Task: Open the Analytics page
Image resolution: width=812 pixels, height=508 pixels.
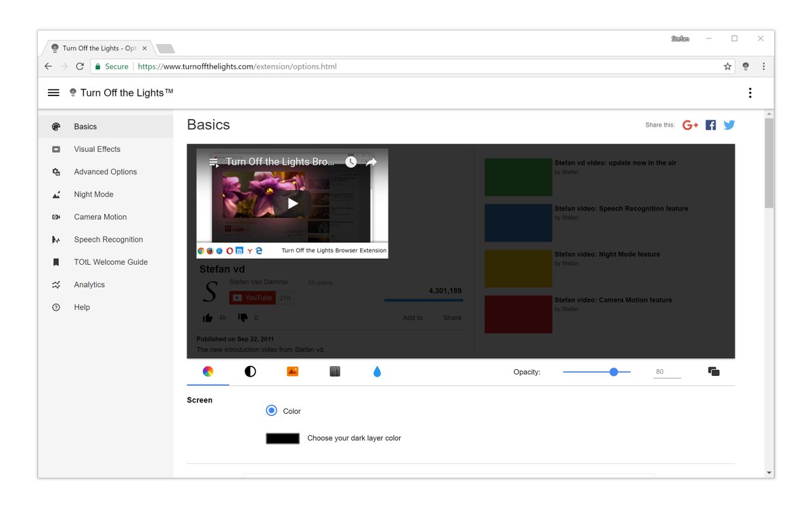Action: [x=89, y=284]
